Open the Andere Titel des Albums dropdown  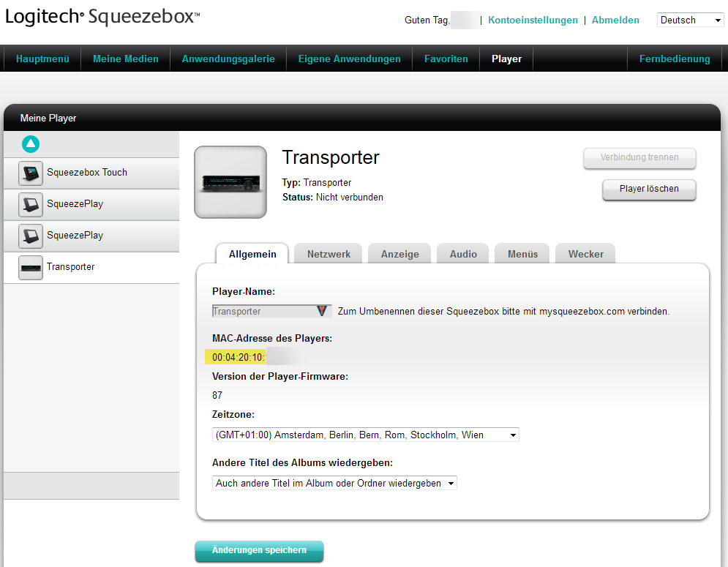[334, 483]
